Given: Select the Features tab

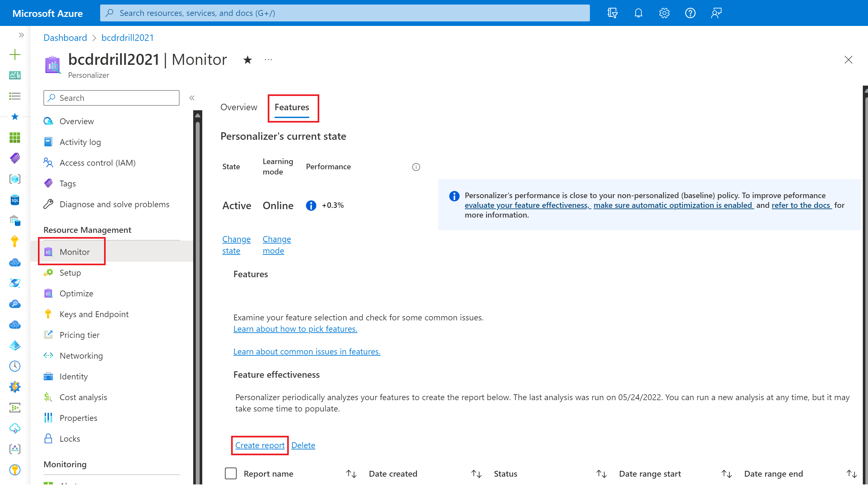Looking at the screenshot, I should (291, 107).
